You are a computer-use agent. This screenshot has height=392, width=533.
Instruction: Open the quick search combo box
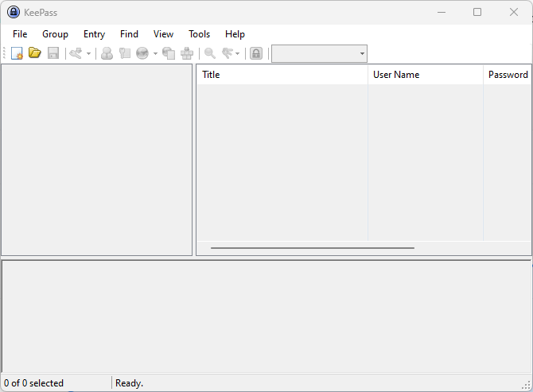click(319, 53)
